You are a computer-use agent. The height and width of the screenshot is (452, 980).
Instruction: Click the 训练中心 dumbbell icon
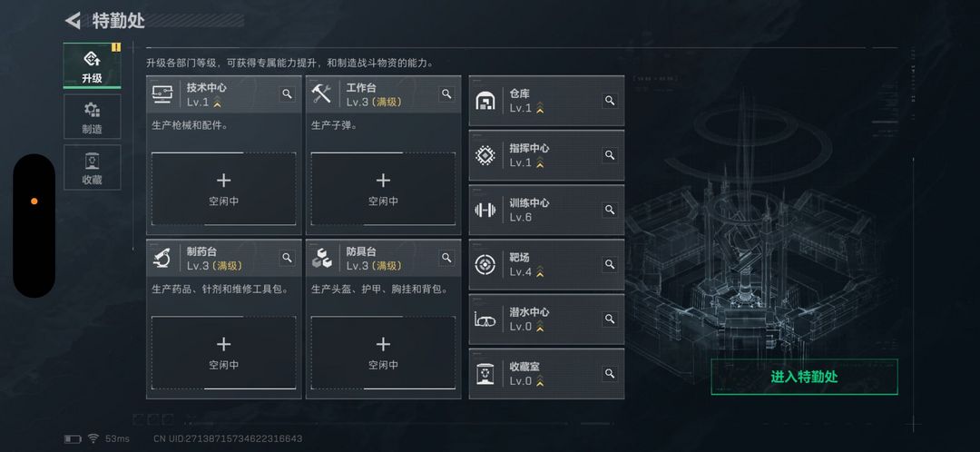(x=485, y=210)
